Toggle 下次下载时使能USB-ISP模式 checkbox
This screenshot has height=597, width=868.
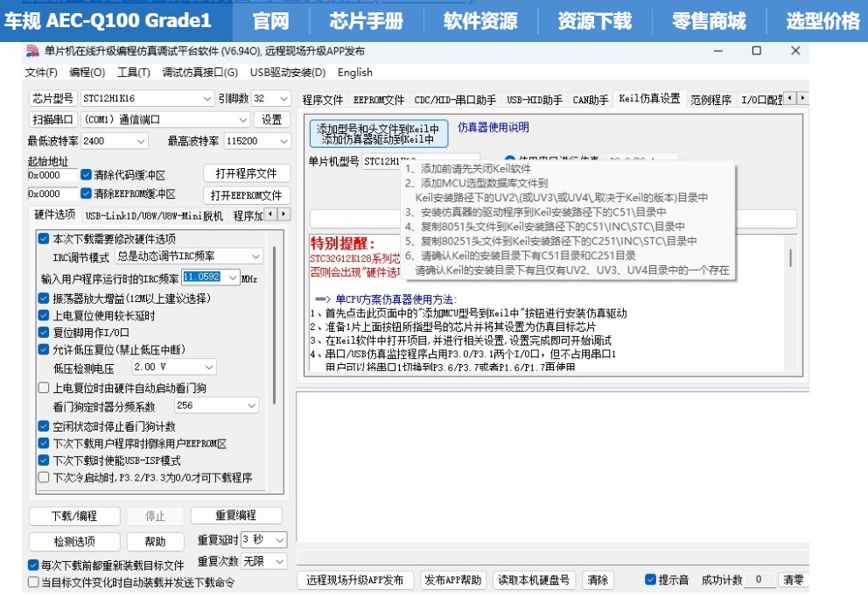point(44,460)
